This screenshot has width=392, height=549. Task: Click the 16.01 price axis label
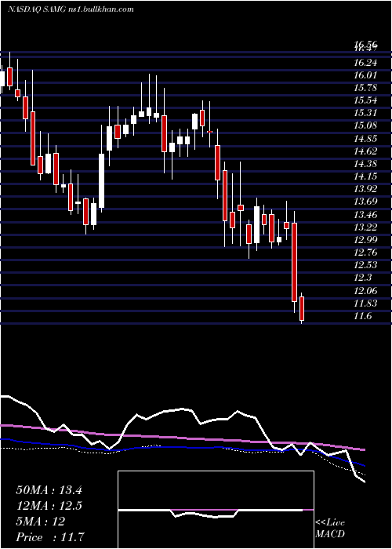(x=366, y=75)
